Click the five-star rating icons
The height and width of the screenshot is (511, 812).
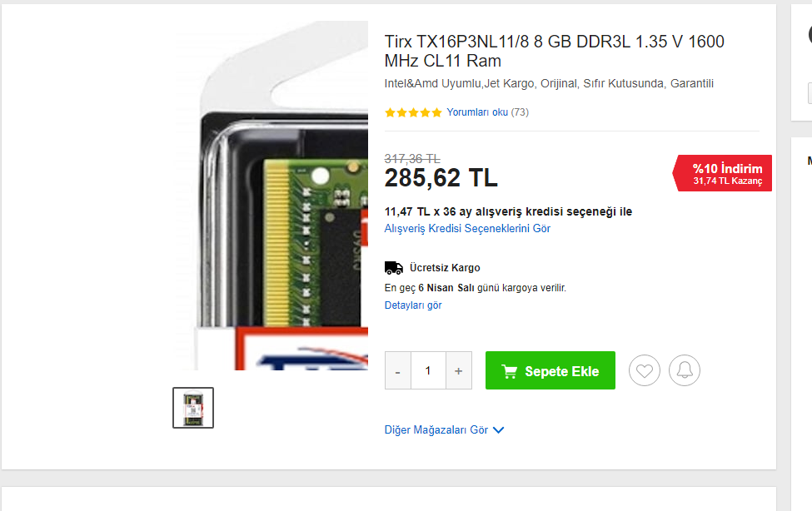tap(413, 112)
